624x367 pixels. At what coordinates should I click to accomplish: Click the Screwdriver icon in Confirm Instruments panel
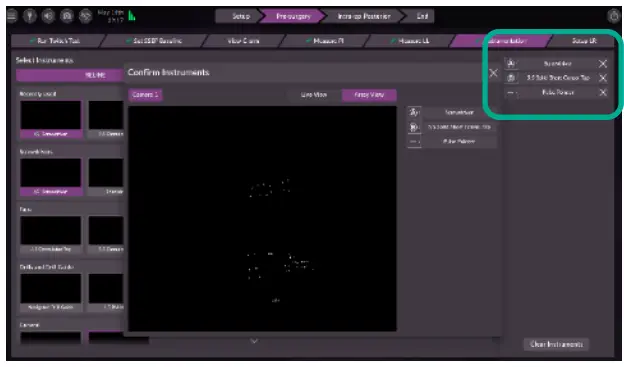pyautogui.click(x=414, y=112)
